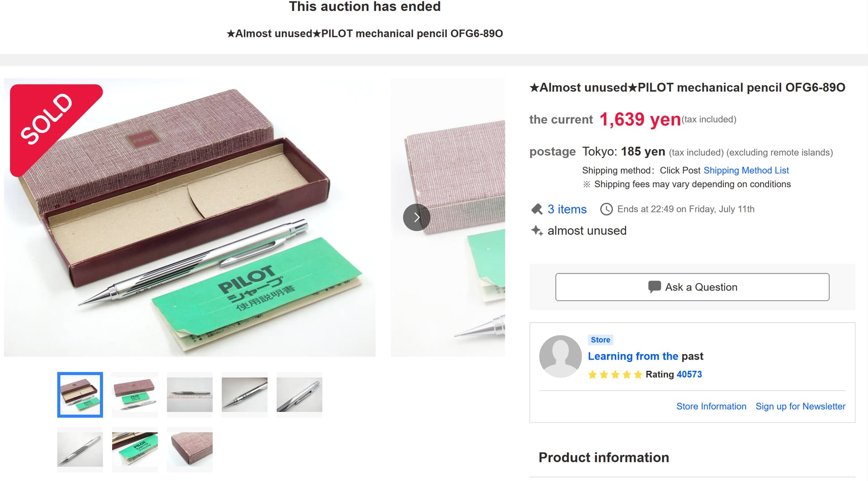Open the seller rating 40573 link
The height and width of the screenshot is (481, 868).
[689, 374]
